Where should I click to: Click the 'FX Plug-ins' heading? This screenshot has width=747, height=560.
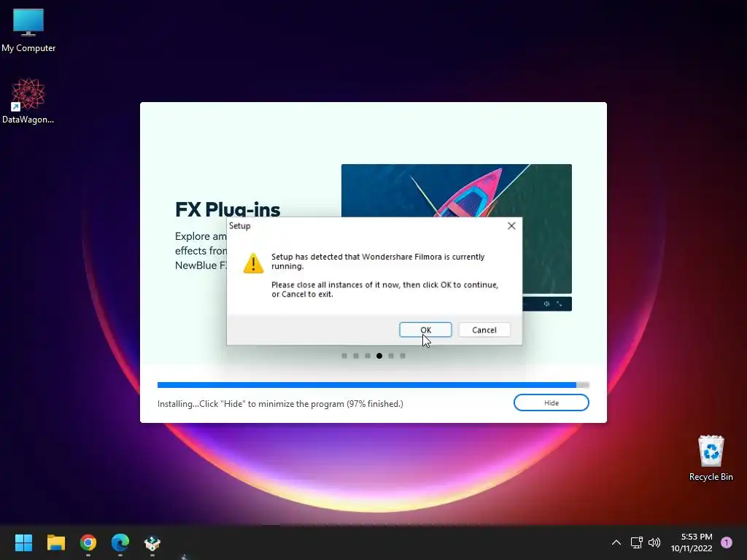point(228,209)
